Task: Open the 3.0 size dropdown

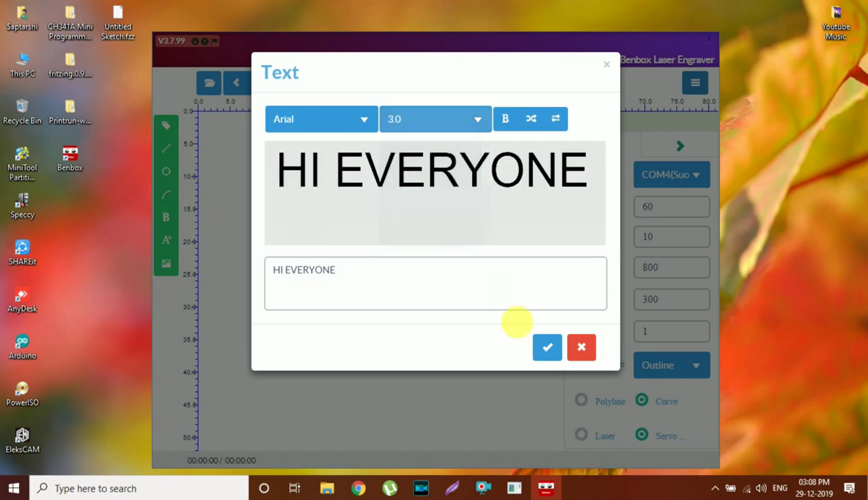Action: click(435, 119)
